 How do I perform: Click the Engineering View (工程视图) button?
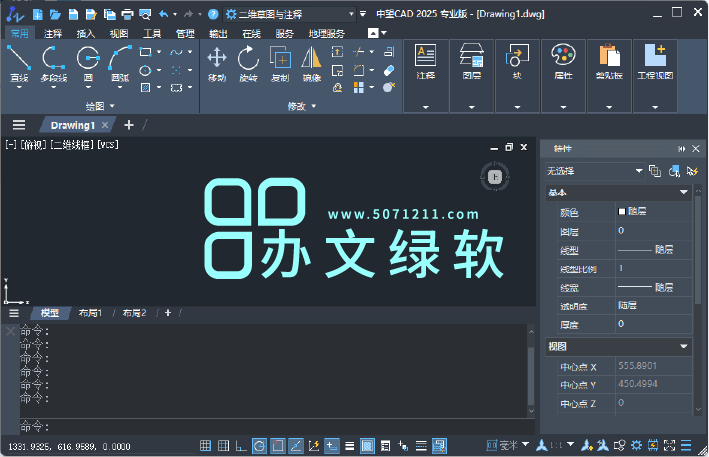tap(655, 75)
